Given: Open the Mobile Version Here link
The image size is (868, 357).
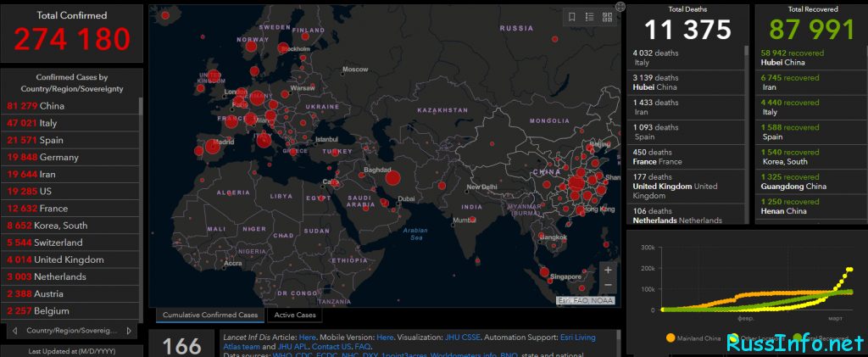Looking at the screenshot, I should (x=385, y=337).
